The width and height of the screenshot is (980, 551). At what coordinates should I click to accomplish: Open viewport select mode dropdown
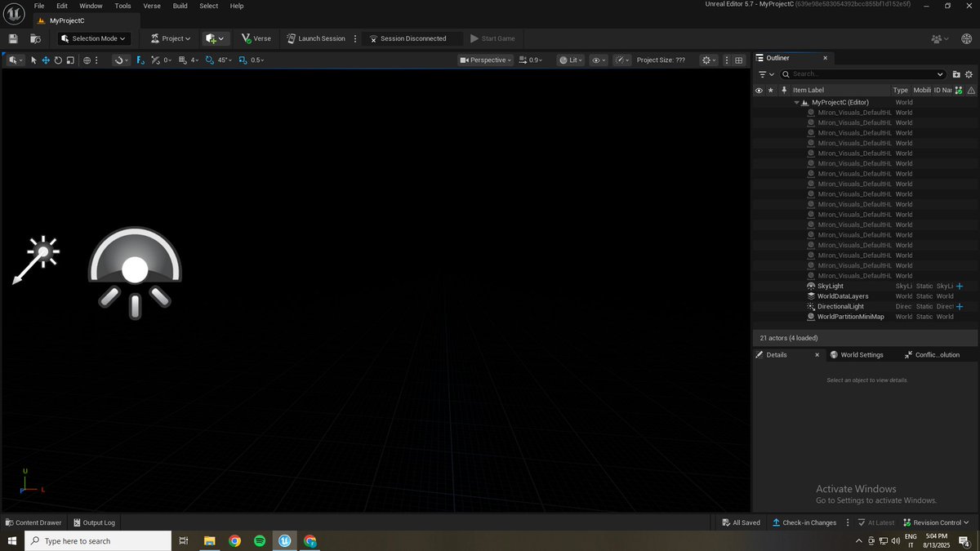(15, 60)
